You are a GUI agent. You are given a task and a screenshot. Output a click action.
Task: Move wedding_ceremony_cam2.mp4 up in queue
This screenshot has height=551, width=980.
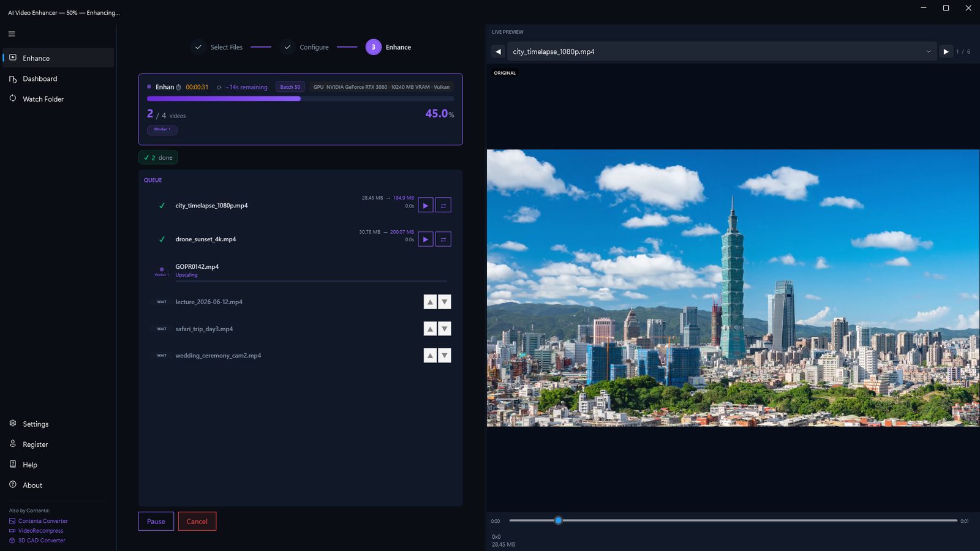tap(430, 355)
